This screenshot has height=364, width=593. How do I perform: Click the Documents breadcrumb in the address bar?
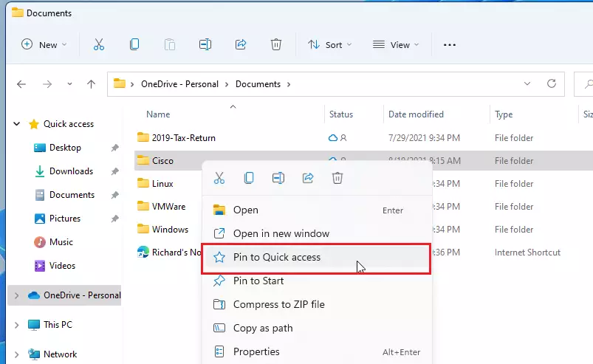point(258,84)
